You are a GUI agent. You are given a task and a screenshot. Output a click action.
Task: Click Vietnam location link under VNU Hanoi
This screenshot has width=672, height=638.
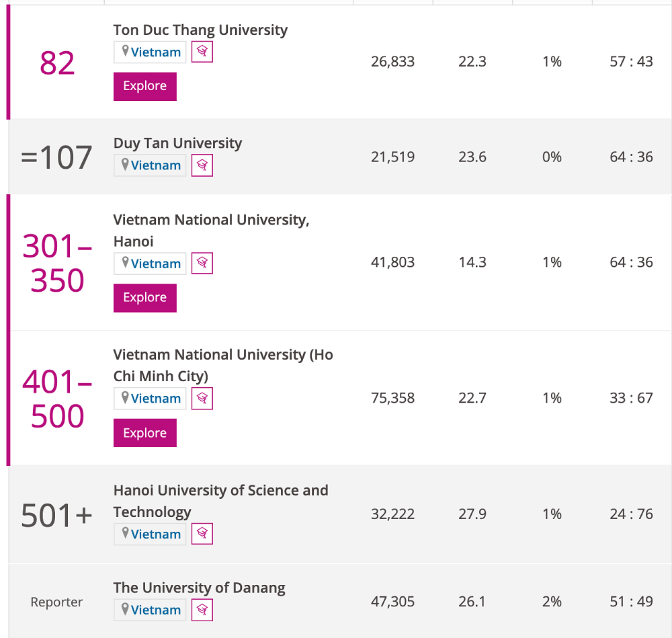point(156,264)
